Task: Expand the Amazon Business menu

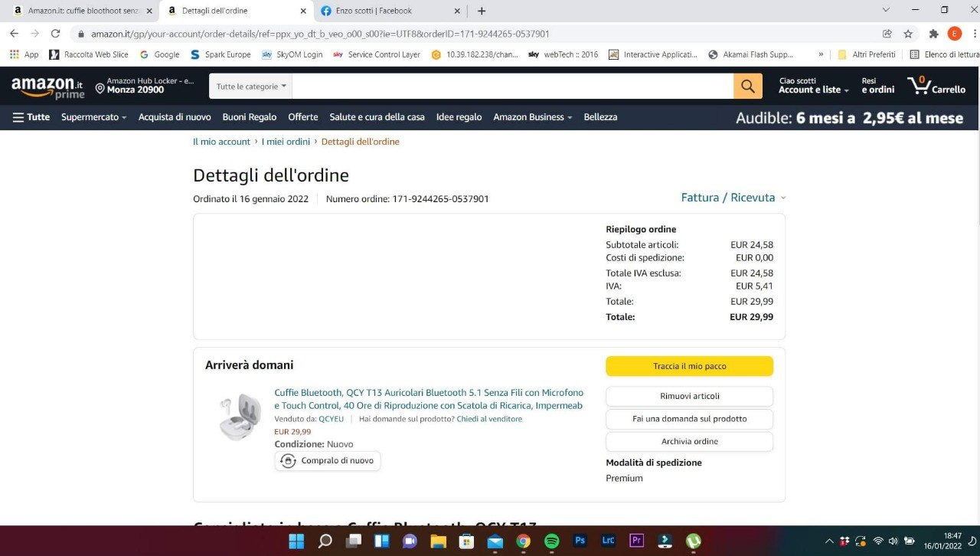Action: [533, 117]
